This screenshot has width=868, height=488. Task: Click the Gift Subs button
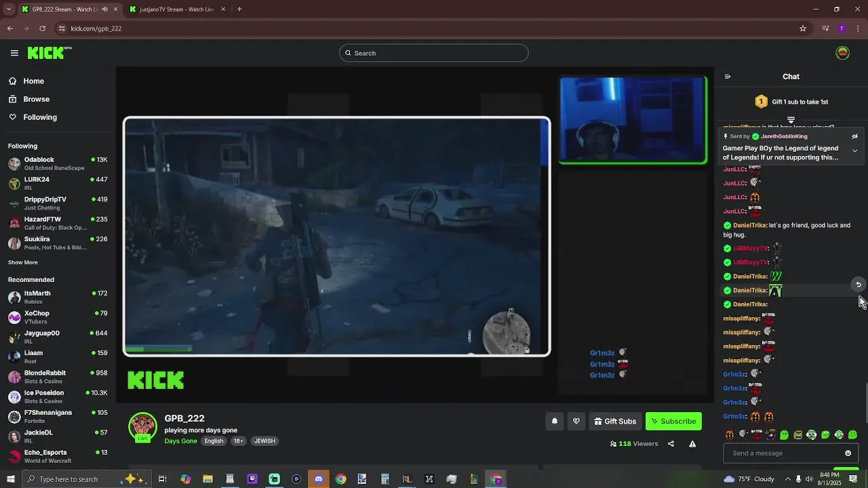pyautogui.click(x=615, y=421)
